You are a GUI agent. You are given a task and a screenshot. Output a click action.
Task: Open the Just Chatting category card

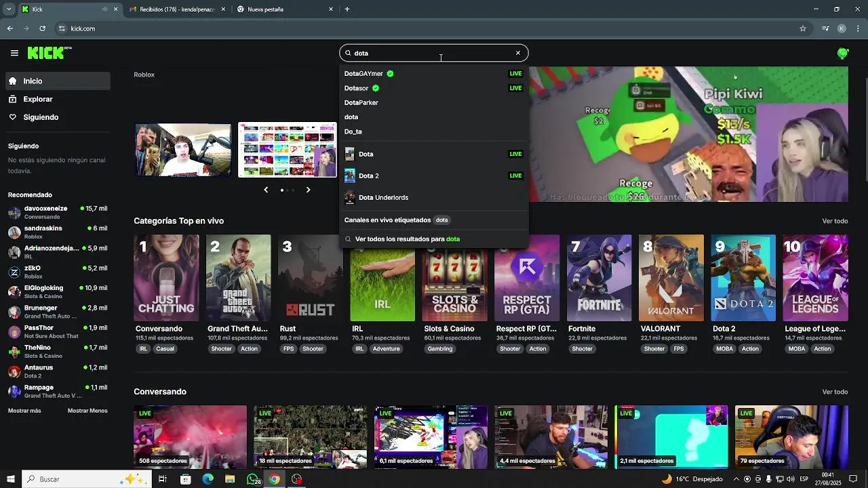pyautogui.click(x=166, y=278)
